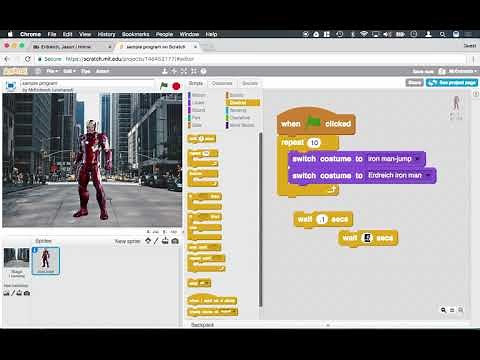Open dropdown on the stop block in palette

click(206, 283)
